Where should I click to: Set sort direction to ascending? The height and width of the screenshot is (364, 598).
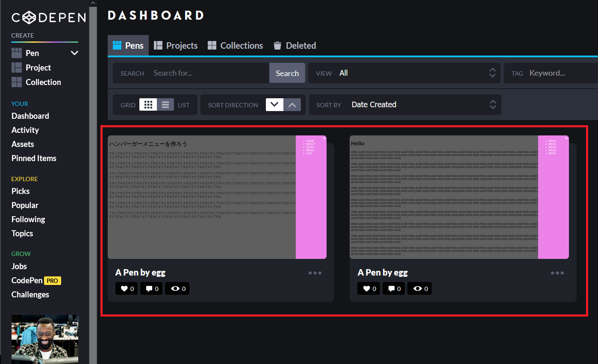pyautogui.click(x=292, y=105)
